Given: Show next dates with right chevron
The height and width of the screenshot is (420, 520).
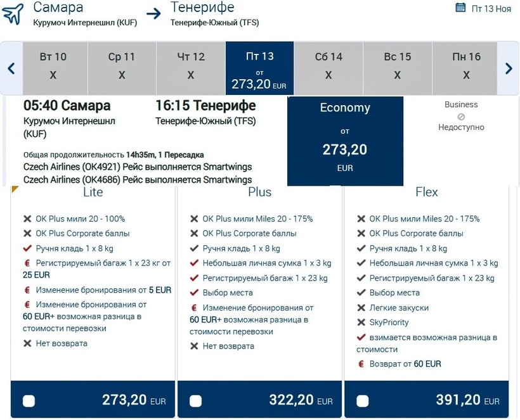Looking at the screenshot, I should tap(509, 68).
